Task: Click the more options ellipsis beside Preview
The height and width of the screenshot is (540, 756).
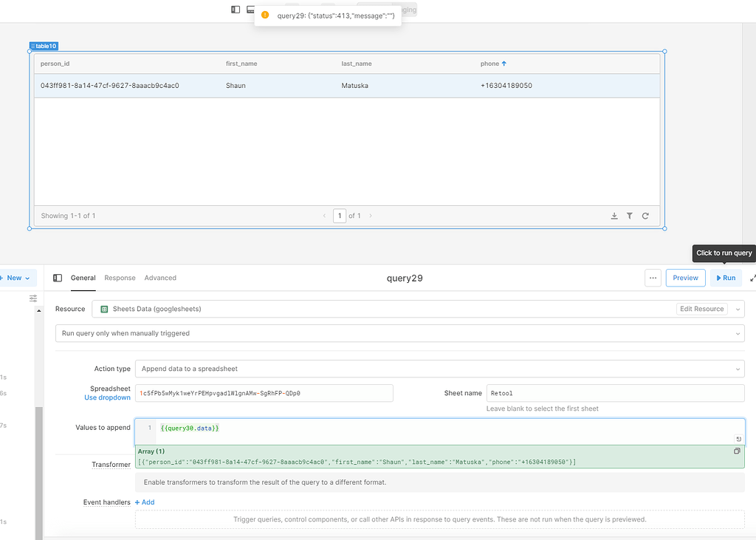Action: [653, 278]
